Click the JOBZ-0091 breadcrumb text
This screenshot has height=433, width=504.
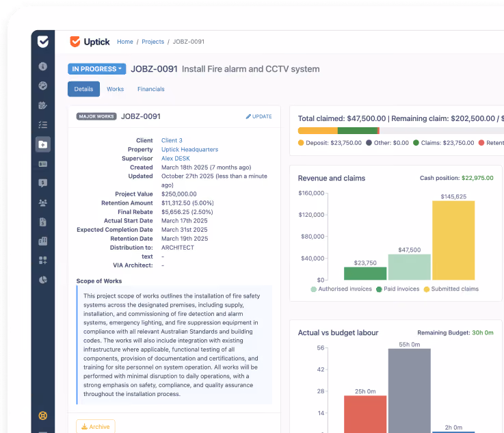(188, 42)
